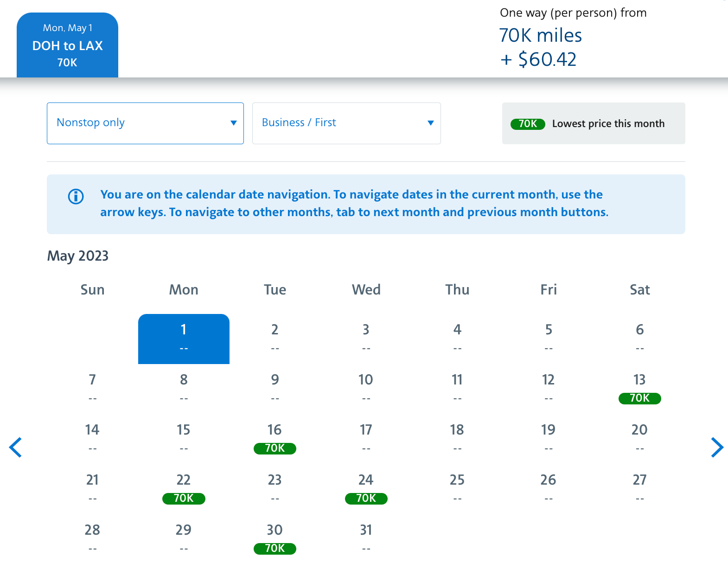Image resolution: width=728 pixels, height=576 pixels.
Task: Select May 1 highlighted date cell
Action: tap(184, 339)
